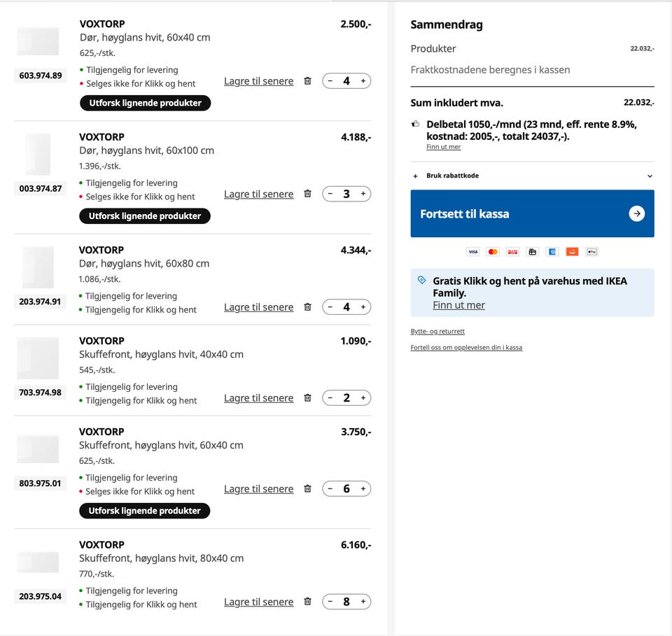The width and height of the screenshot is (672, 636).
Task: Delete the 60x40 cm door with trash icon
Action: click(307, 81)
